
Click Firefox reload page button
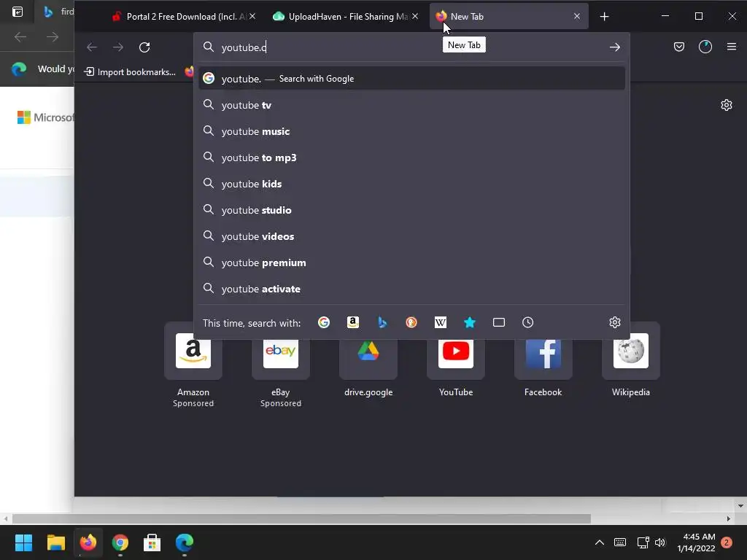pos(144,47)
